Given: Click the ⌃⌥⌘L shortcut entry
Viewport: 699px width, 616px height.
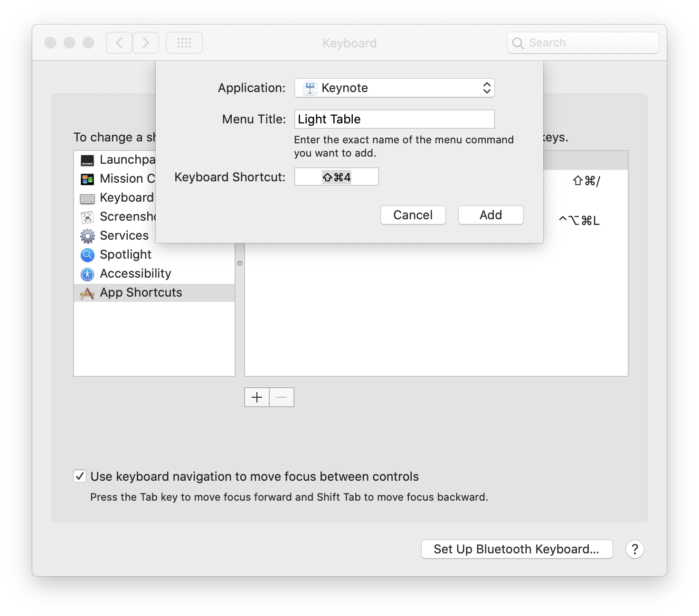Looking at the screenshot, I should (579, 220).
